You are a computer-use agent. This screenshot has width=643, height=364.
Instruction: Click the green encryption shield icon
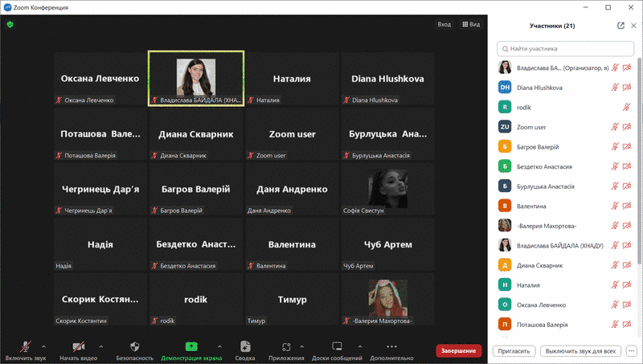point(10,24)
